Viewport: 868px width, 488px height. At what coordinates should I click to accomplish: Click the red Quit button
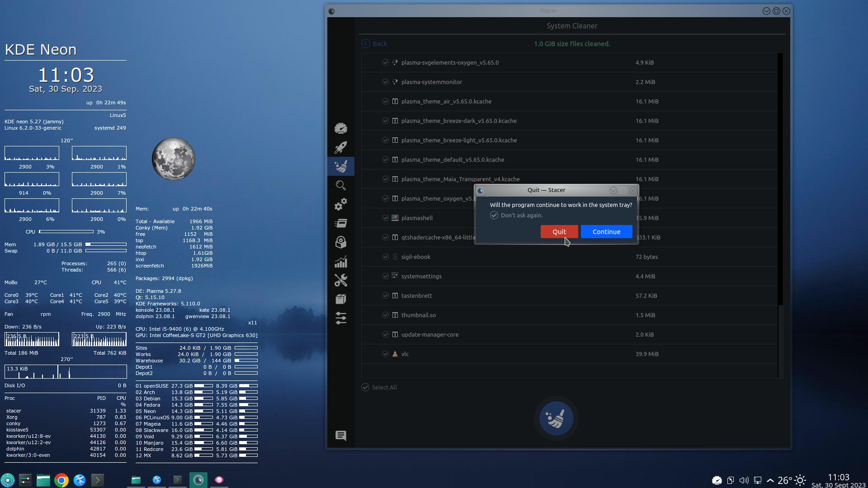coord(559,231)
